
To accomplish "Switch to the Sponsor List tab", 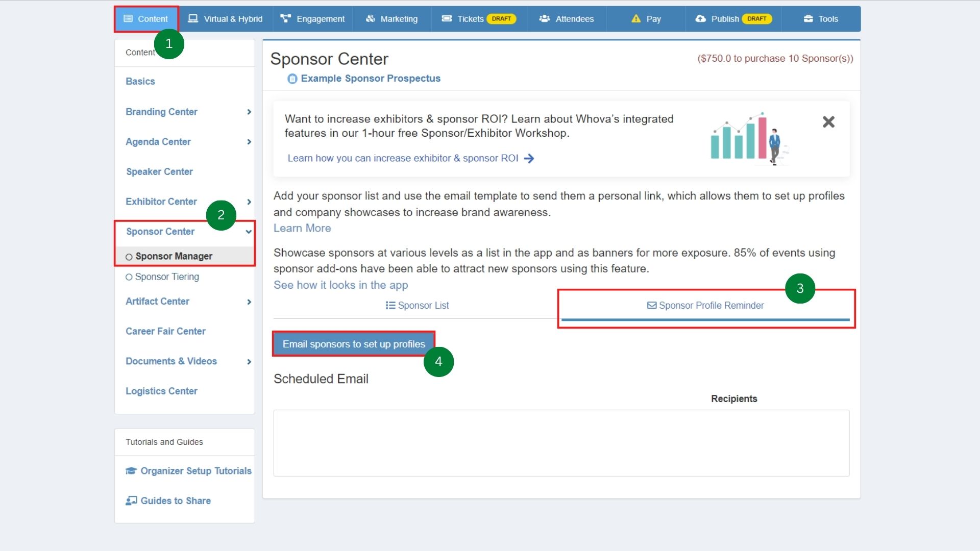I will pyautogui.click(x=417, y=306).
